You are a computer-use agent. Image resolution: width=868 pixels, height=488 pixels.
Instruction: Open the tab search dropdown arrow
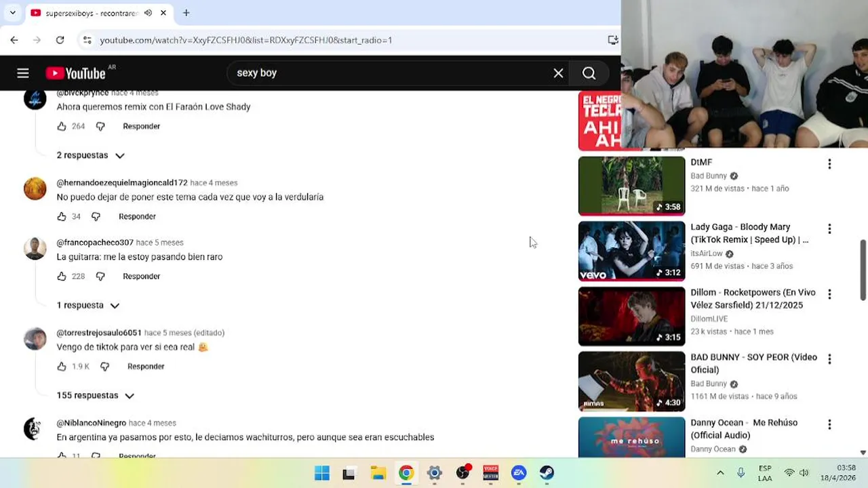click(x=12, y=13)
